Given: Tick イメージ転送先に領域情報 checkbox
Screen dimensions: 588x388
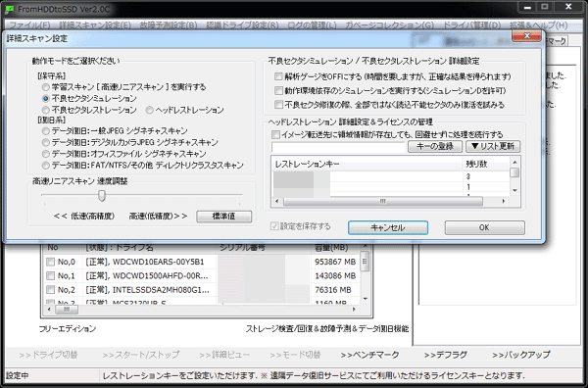Looking at the screenshot, I should coord(276,134).
